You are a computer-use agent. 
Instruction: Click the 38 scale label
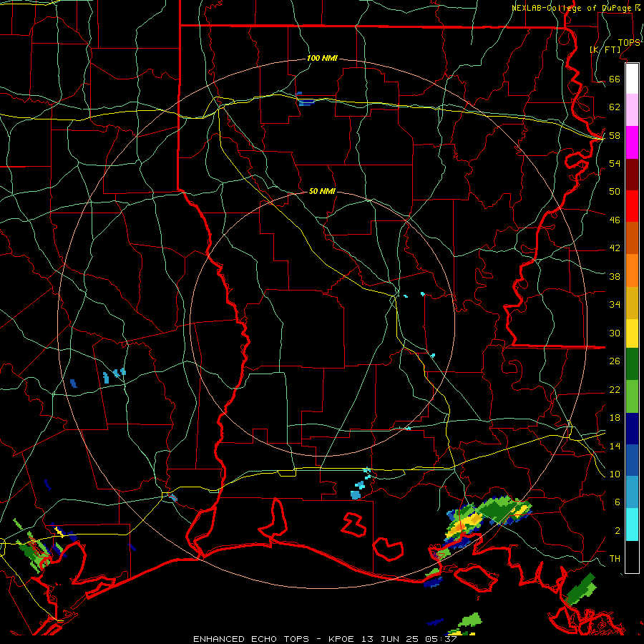point(615,277)
